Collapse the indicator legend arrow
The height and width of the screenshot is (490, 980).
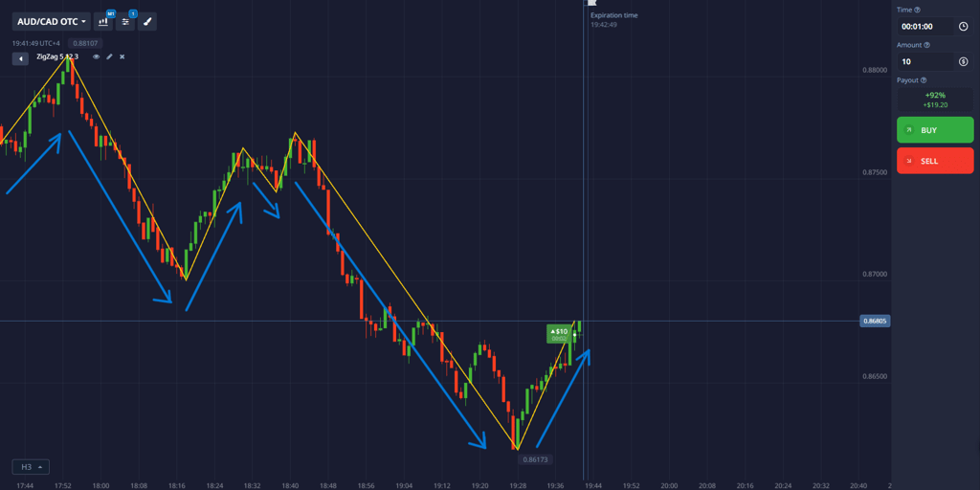[x=21, y=58]
